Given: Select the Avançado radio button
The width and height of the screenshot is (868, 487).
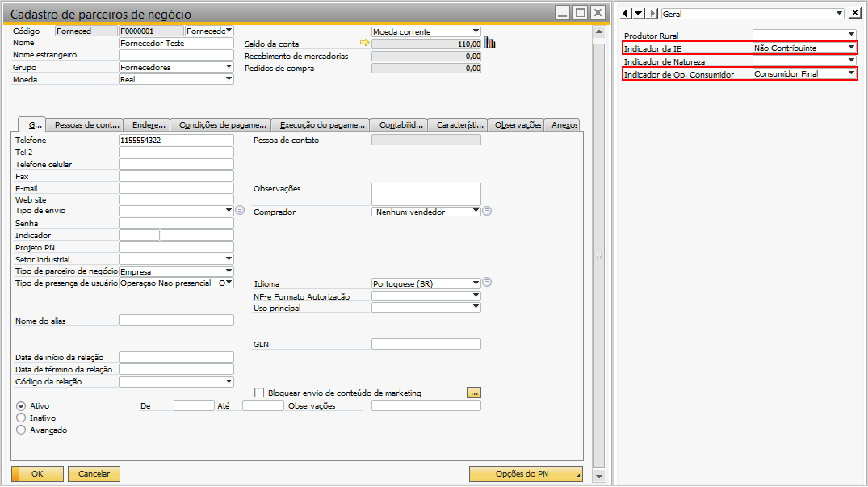Looking at the screenshot, I should pos(21,430).
